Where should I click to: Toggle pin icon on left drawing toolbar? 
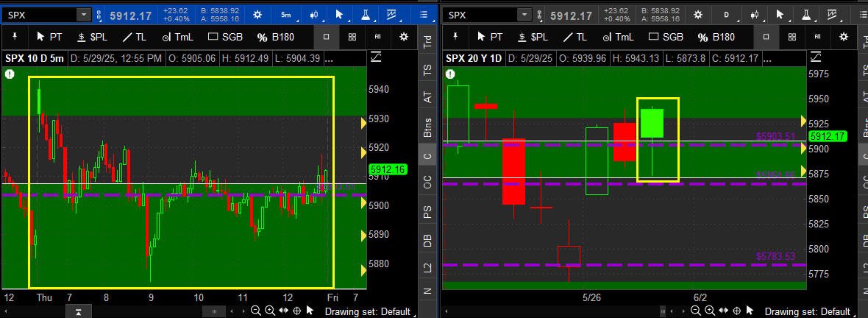click(x=15, y=37)
